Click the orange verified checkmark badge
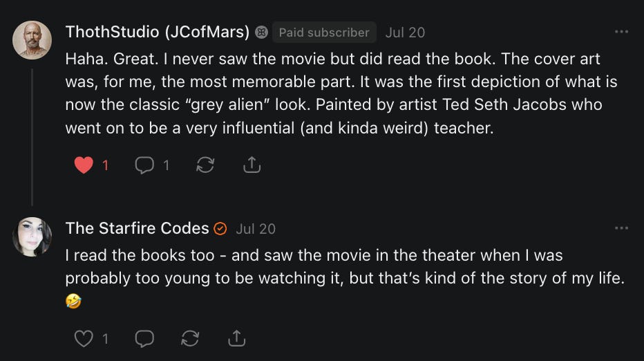 point(220,229)
